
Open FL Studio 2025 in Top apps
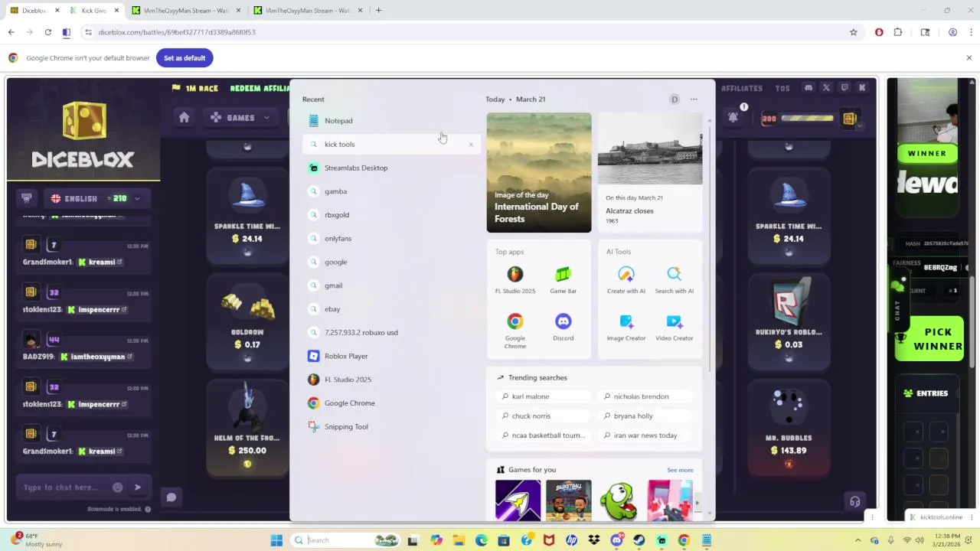(x=515, y=279)
